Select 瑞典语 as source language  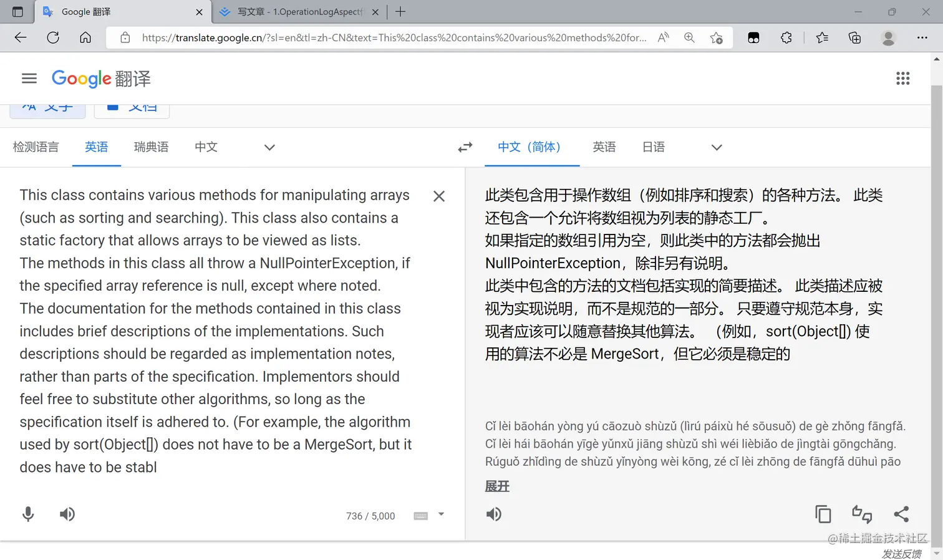[151, 147]
